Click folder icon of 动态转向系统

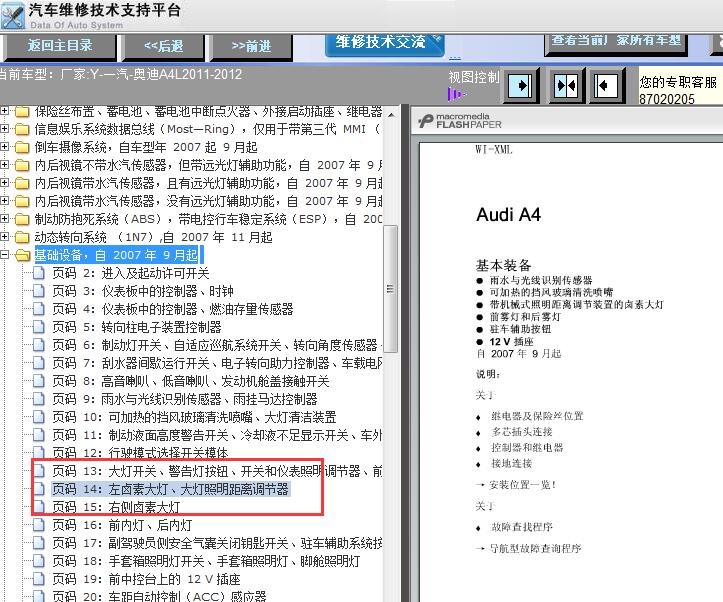(x=22, y=237)
